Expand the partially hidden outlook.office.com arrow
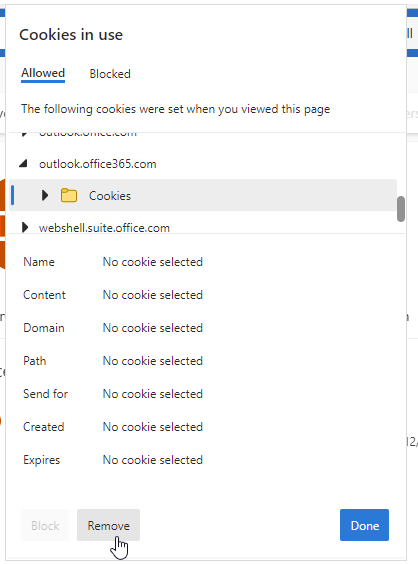 point(24,134)
